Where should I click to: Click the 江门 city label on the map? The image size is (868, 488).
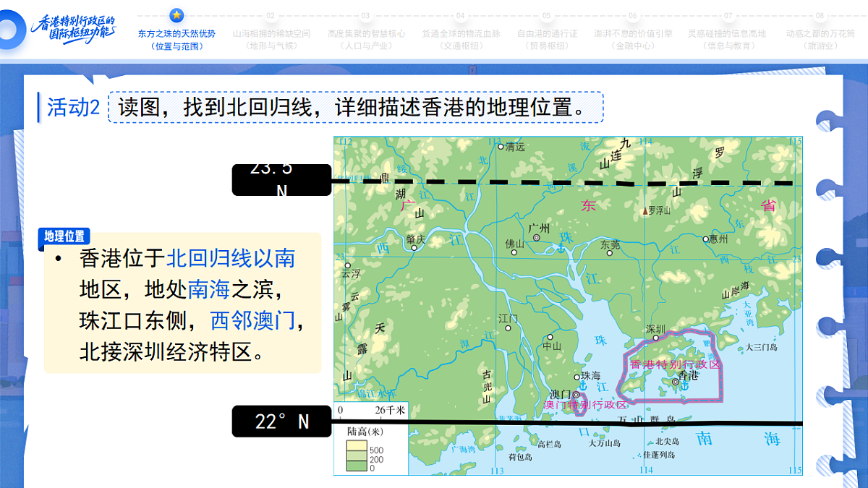click(508, 318)
